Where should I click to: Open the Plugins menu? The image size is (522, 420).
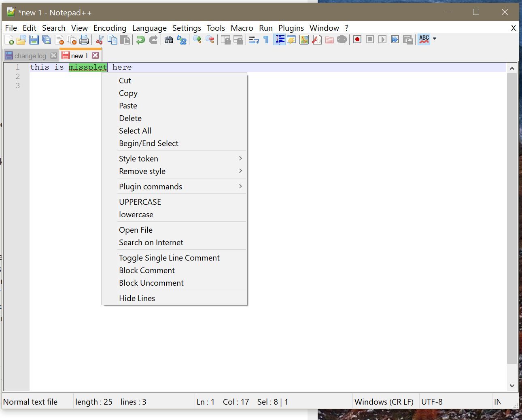click(291, 28)
